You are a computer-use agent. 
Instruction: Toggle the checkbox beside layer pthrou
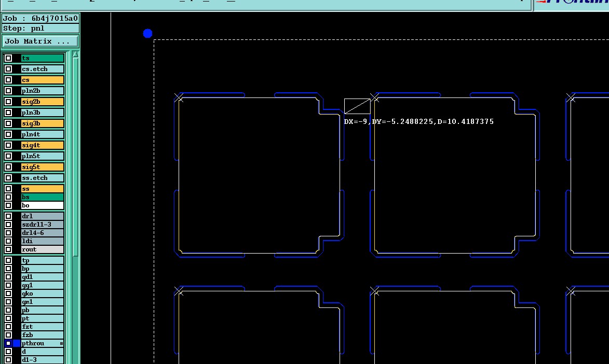pyautogui.click(x=8, y=343)
